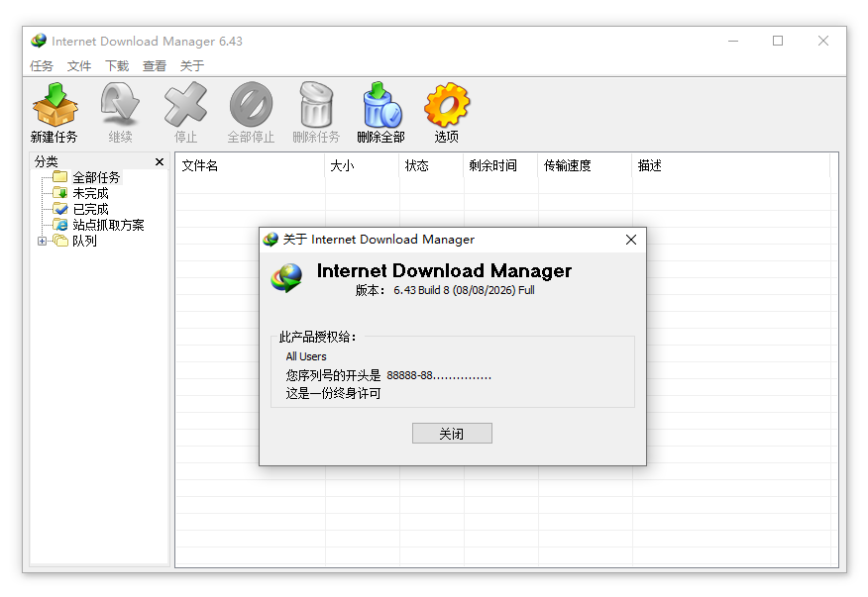Viewport: 868px width, 597px height.
Task: Sort by the 大小 column header
Action: tap(362, 165)
